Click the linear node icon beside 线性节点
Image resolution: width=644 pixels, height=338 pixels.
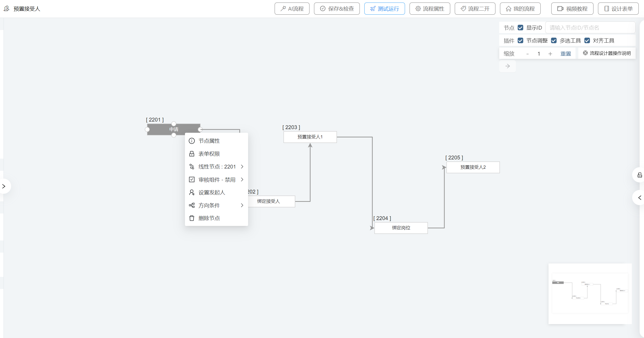(x=192, y=166)
